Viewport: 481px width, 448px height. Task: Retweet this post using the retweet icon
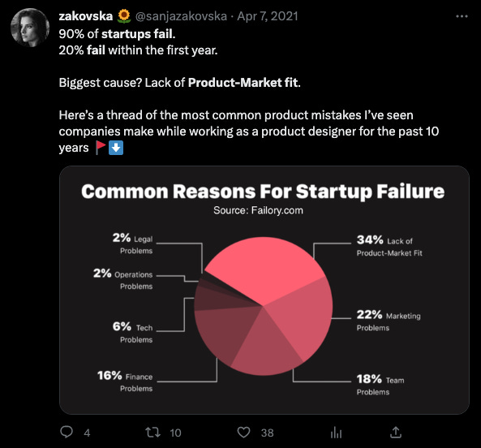pyautogui.click(x=152, y=433)
